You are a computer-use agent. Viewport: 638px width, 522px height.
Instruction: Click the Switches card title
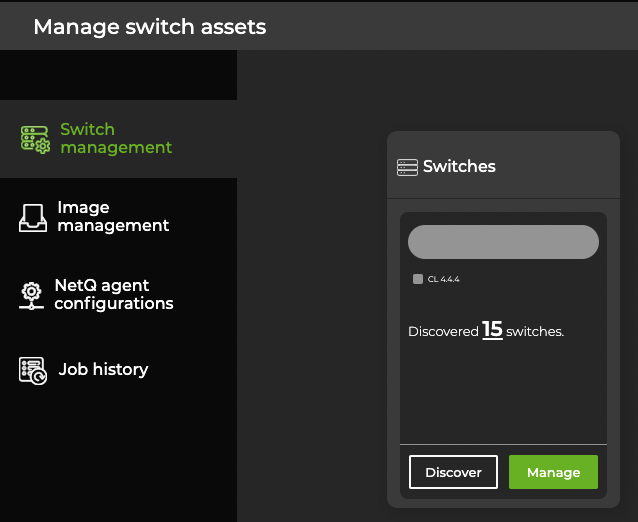point(459,166)
